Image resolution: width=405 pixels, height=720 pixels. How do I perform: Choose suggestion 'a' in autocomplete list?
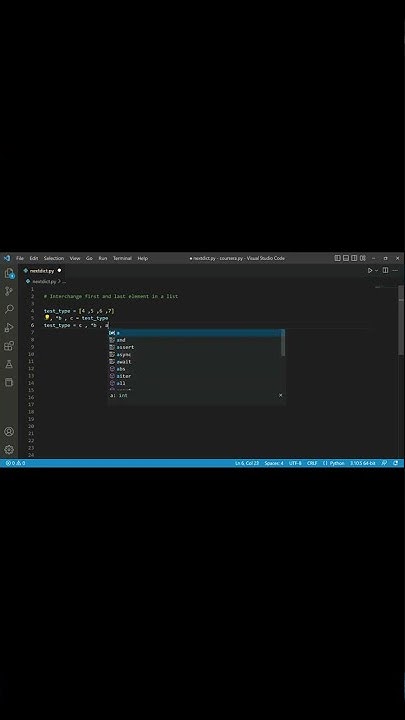(196, 333)
